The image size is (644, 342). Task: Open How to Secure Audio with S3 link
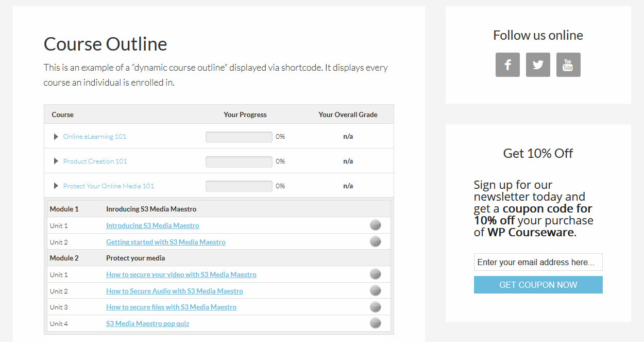[x=175, y=291]
